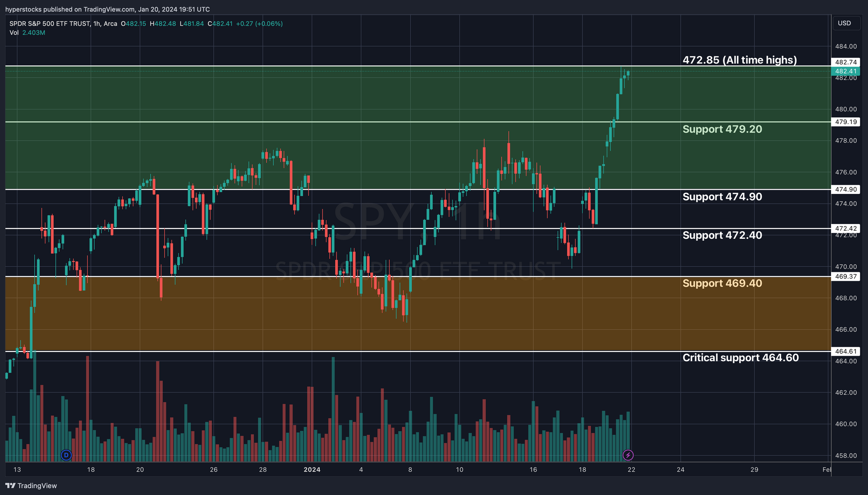Click the high value H482.48 in header
The height and width of the screenshot is (495, 868).
(x=163, y=24)
